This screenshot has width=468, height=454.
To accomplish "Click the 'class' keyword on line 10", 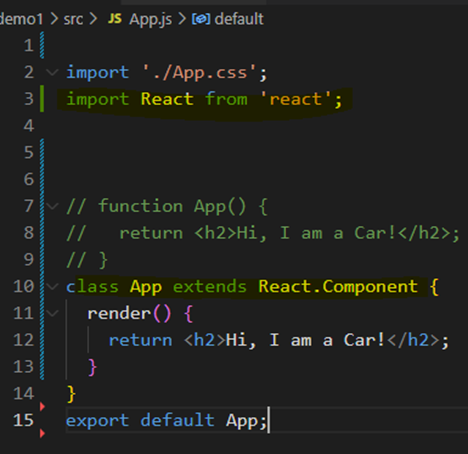I will pos(92,287).
